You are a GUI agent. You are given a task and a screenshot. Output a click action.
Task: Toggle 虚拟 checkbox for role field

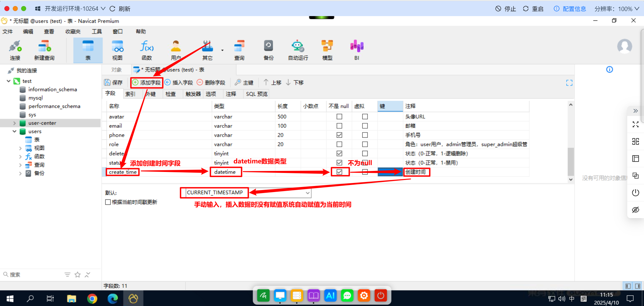[365, 144]
